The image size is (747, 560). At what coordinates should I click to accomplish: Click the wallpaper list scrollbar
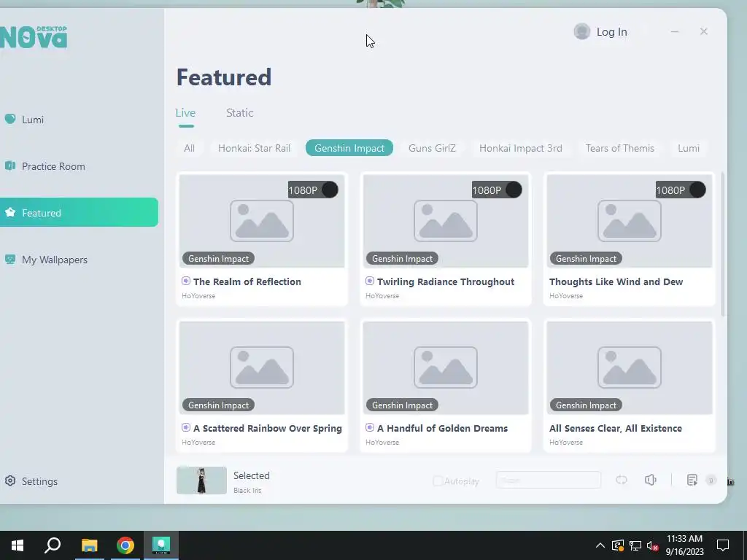723,244
